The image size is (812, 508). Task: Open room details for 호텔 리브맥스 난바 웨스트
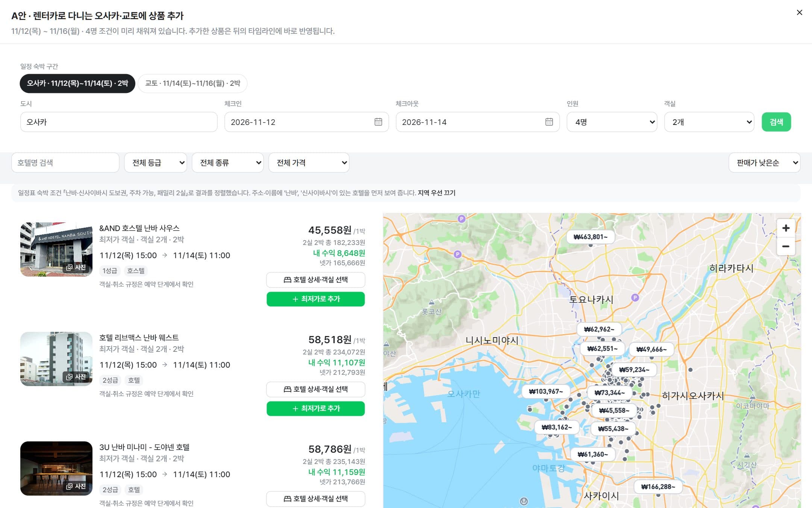point(316,389)
